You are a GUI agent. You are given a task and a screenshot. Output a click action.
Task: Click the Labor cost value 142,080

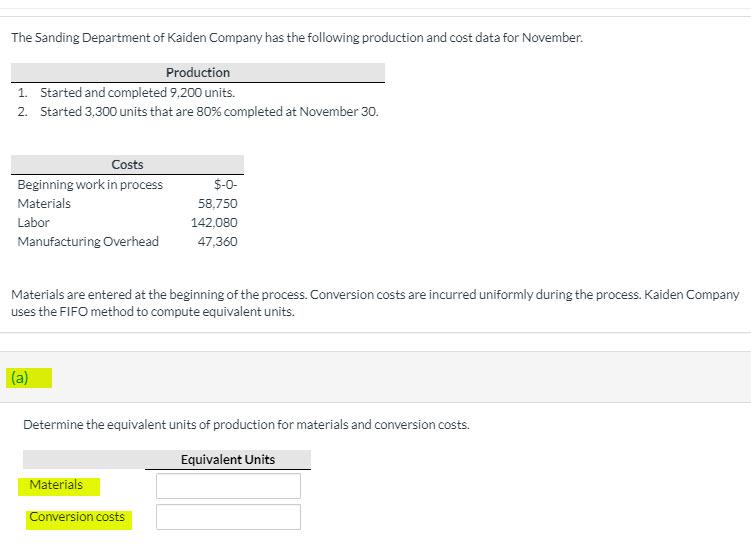coord(214,223)
